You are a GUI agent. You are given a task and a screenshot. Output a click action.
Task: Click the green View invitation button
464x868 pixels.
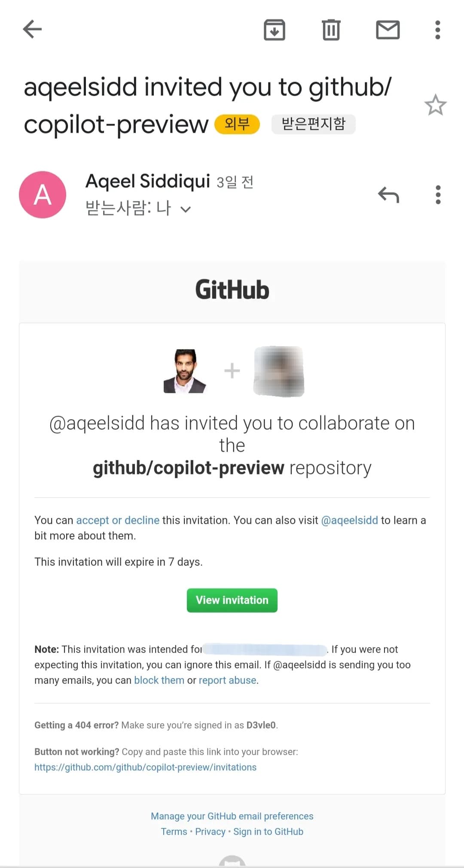pos(232,600)
